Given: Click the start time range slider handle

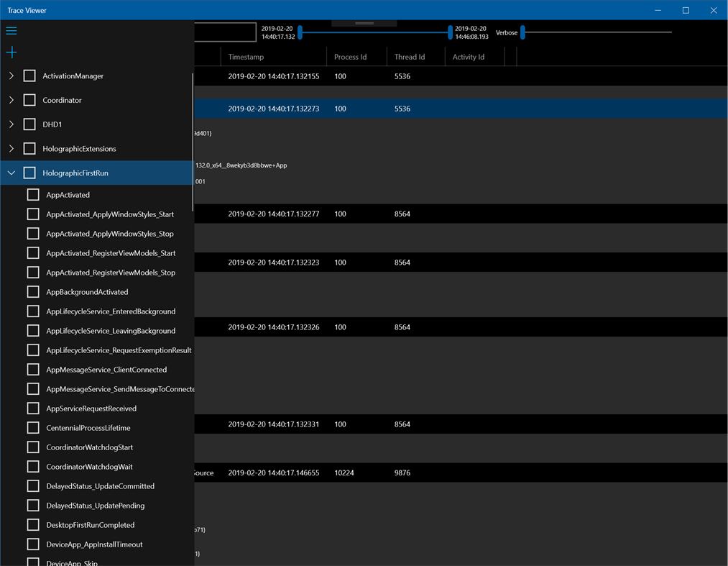Looking at the screenshot, I should click(300, 32).
